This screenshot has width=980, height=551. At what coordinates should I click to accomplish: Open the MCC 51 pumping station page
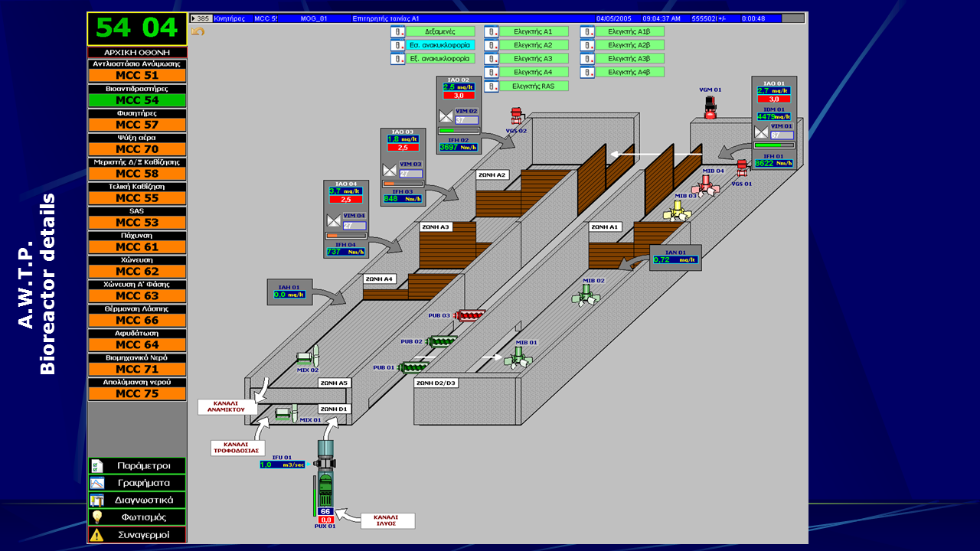(137, 76)
